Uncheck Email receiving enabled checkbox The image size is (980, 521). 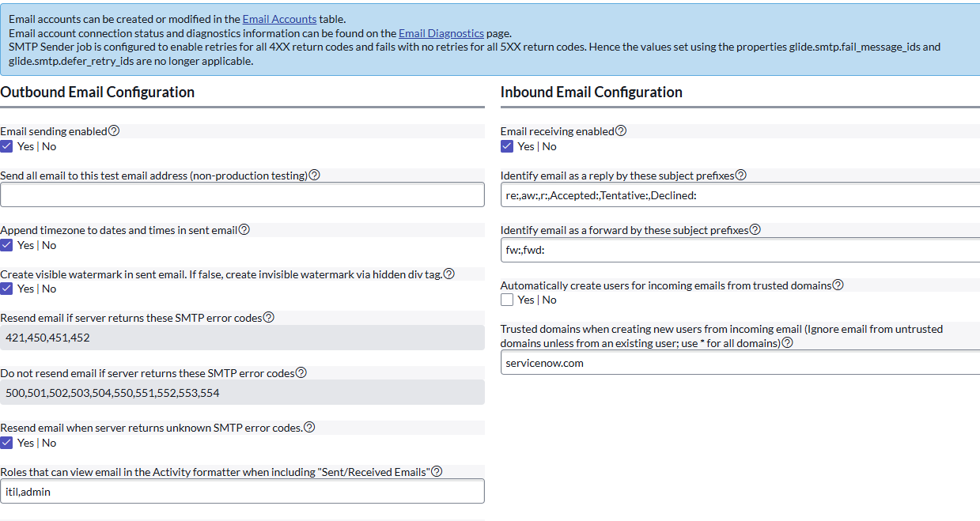click(x=507, y=146)
